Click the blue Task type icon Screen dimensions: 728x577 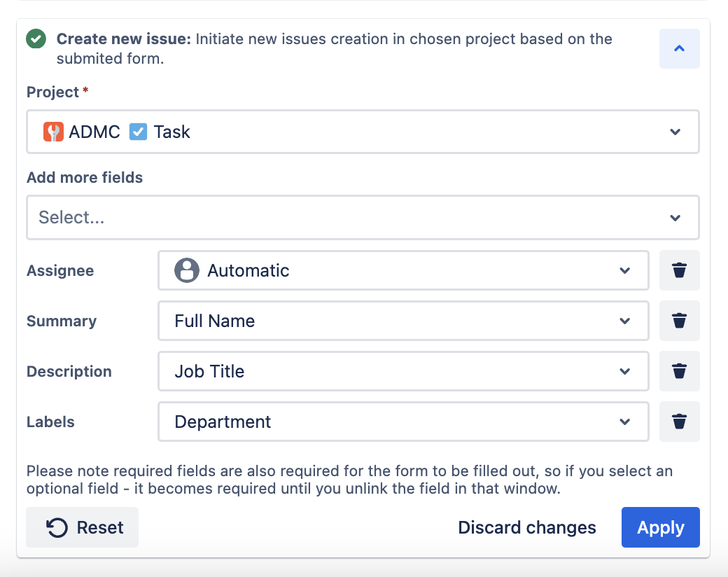pos(139,132)
